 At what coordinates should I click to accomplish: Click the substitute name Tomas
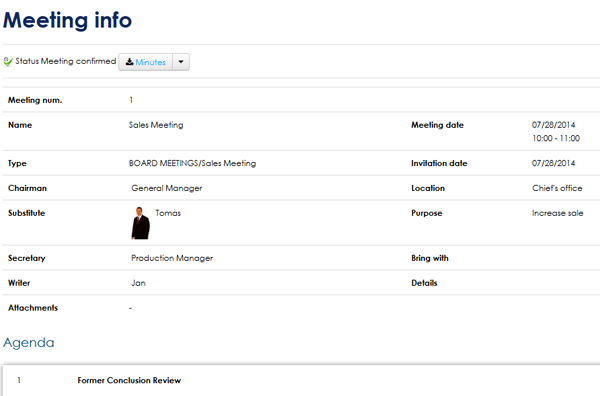pyautogui.click(x=168, y=213)
